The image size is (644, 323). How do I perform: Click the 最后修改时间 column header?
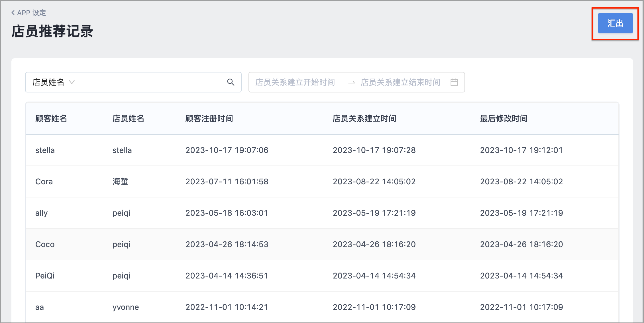click(504, 118)
